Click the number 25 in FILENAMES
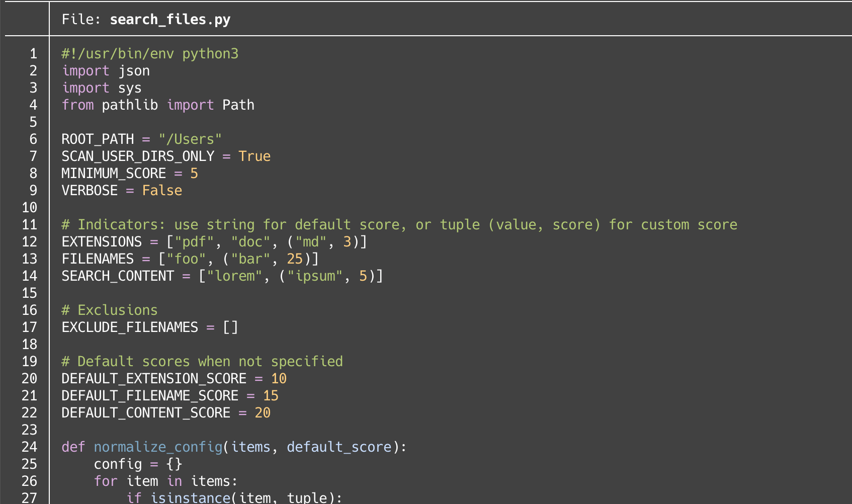This screenshot has width=852, height=504. tap(295, 259)
